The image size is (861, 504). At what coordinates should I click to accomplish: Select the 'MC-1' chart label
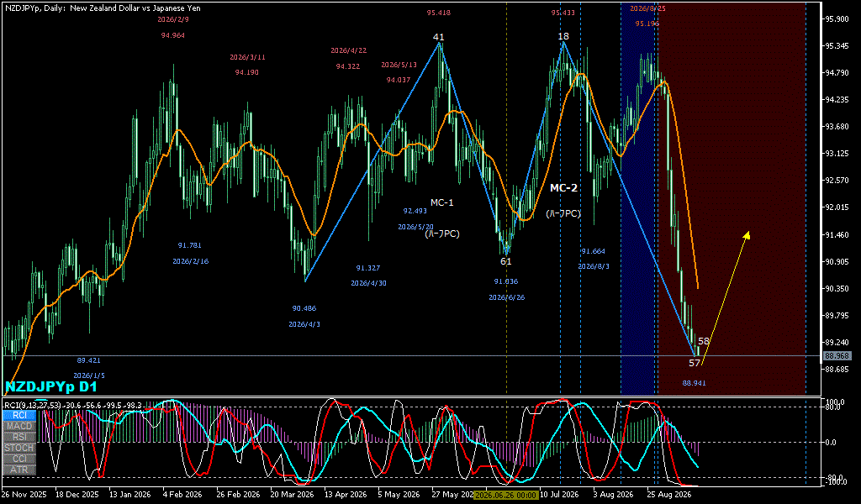[442, 202]
